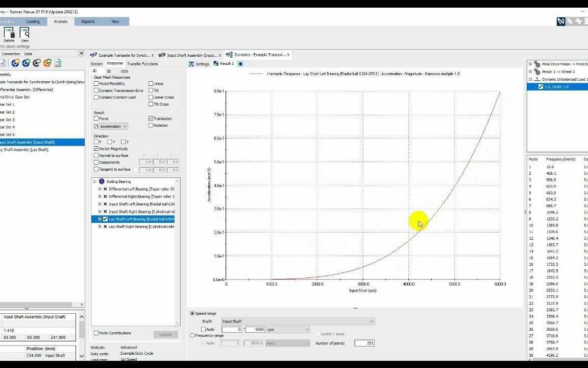588x368 pixels.
Task: Tick the Force result checkbox
Action: pos(96,118)
